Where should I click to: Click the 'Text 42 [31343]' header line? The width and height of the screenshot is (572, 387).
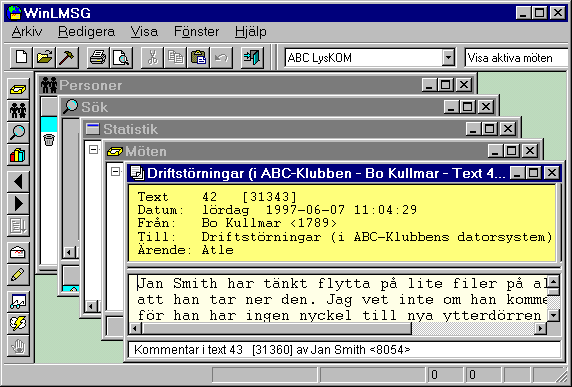click(x=217, y=197)
